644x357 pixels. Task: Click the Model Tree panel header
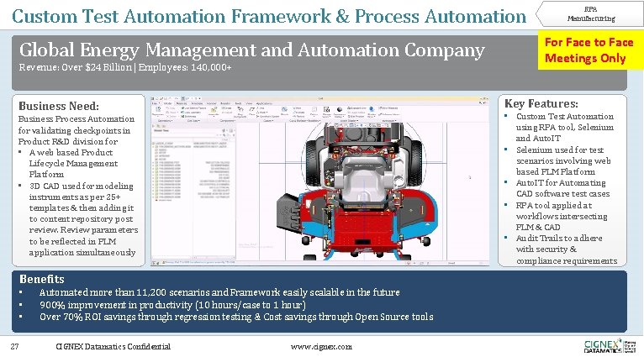coord(161,130)
